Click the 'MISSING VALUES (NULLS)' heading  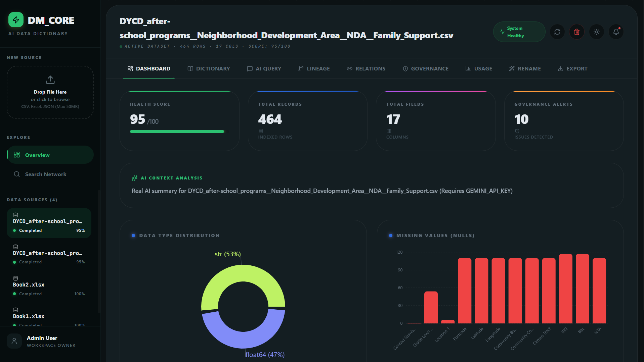pos(435,236)
